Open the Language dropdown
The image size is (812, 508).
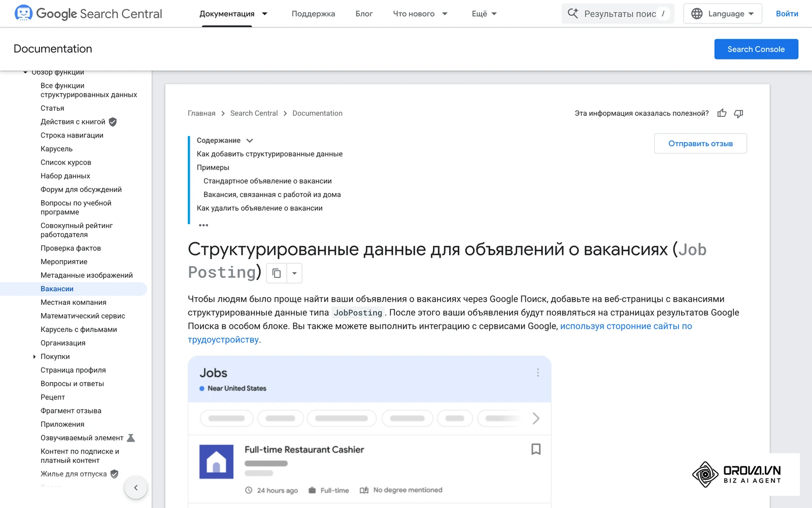pyautogui.click(x=723, y=14)
